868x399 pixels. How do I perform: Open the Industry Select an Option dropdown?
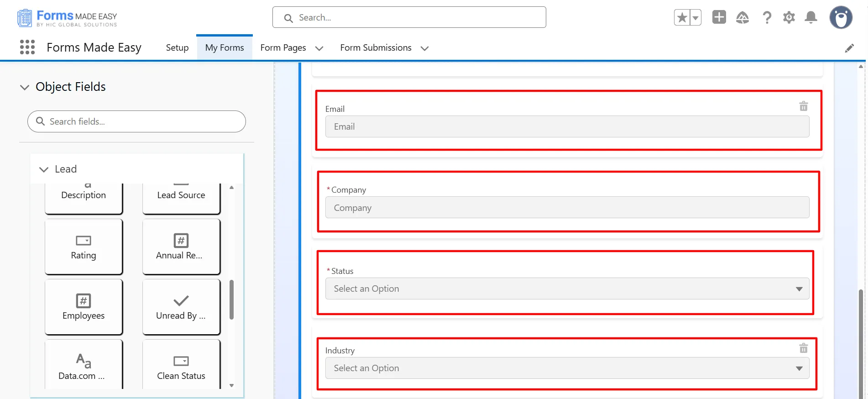pos(567,368)
